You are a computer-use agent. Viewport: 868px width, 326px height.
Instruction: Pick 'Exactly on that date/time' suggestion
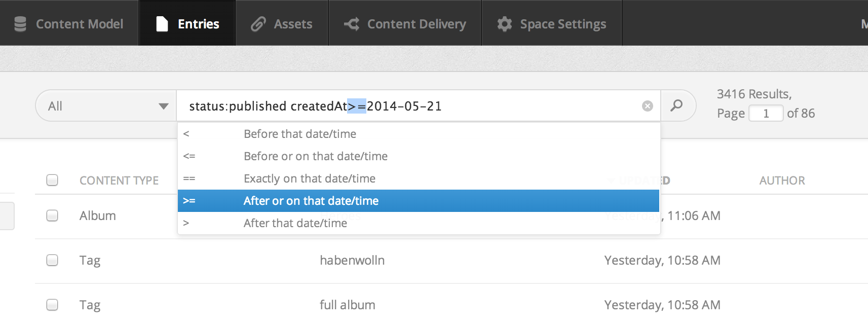tap(309, 178)
